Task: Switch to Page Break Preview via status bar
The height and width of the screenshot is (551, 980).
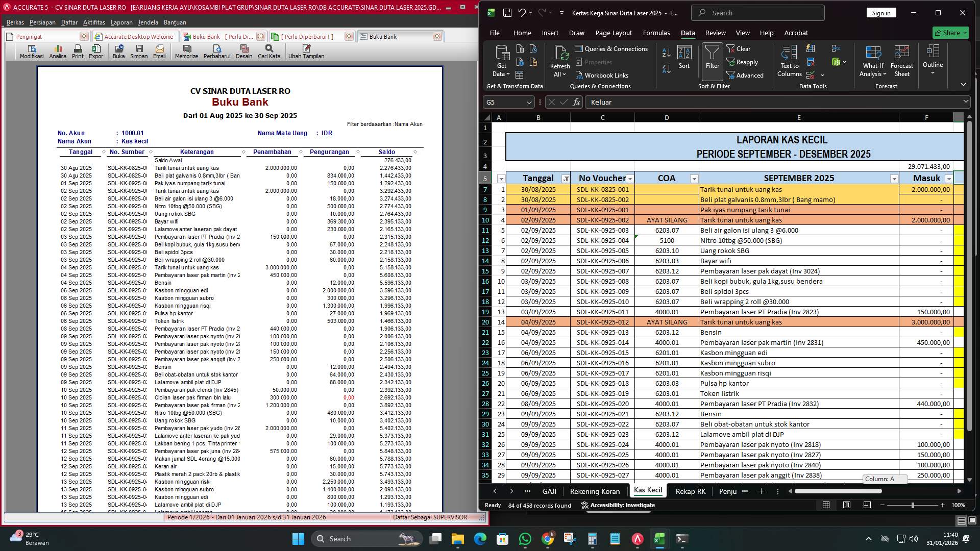Action: 867,505
